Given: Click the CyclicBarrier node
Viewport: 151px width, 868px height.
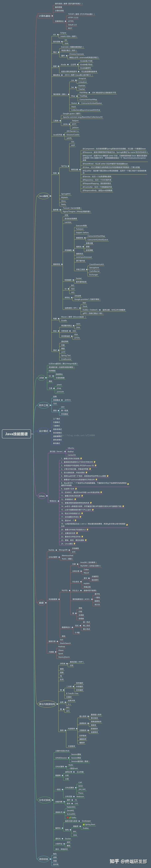Looking at the screenshot, I should (x=95, y=271).
